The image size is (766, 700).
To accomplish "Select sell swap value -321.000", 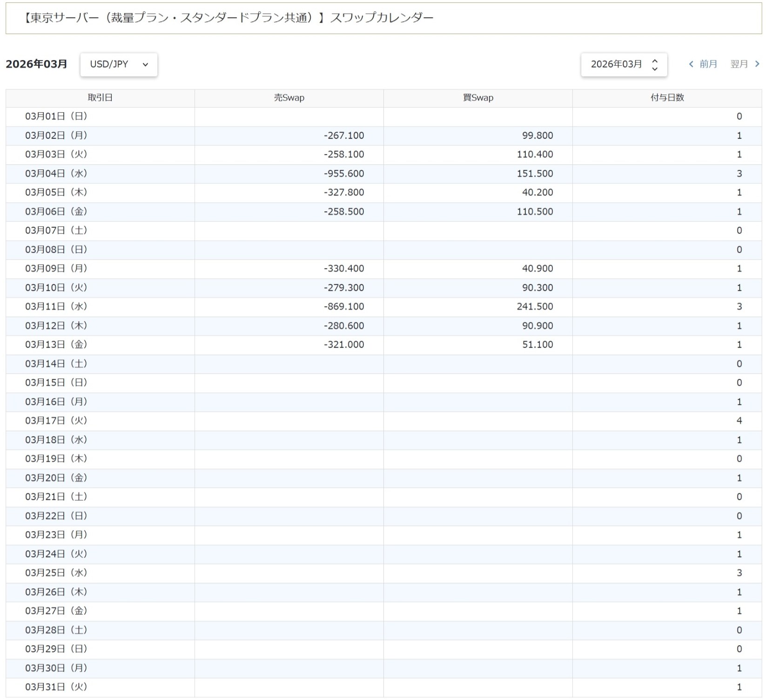I will 344,344.
